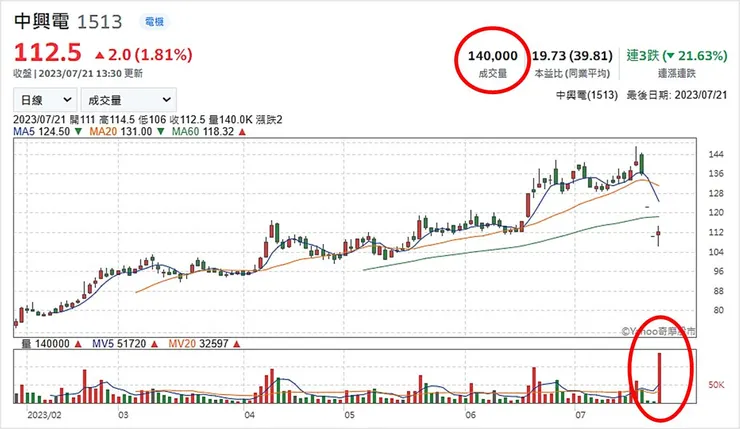Click the red triangle beside MA60 118.32
The image size is (740, 429).
242,132
